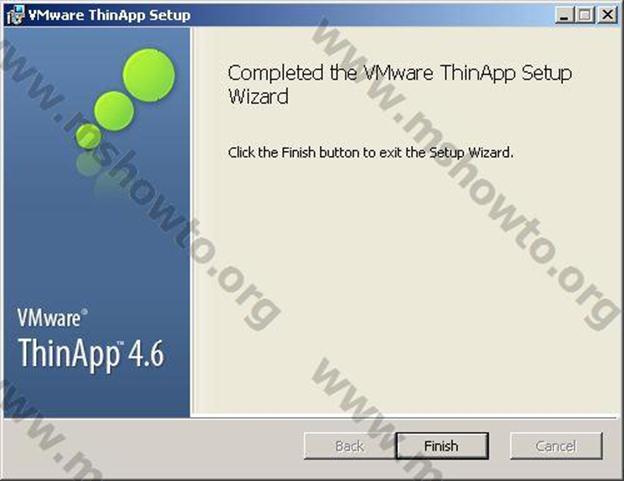Click the 'VMware ThinApp Setup' title bar text
The image size is (624, 481).
109,15
